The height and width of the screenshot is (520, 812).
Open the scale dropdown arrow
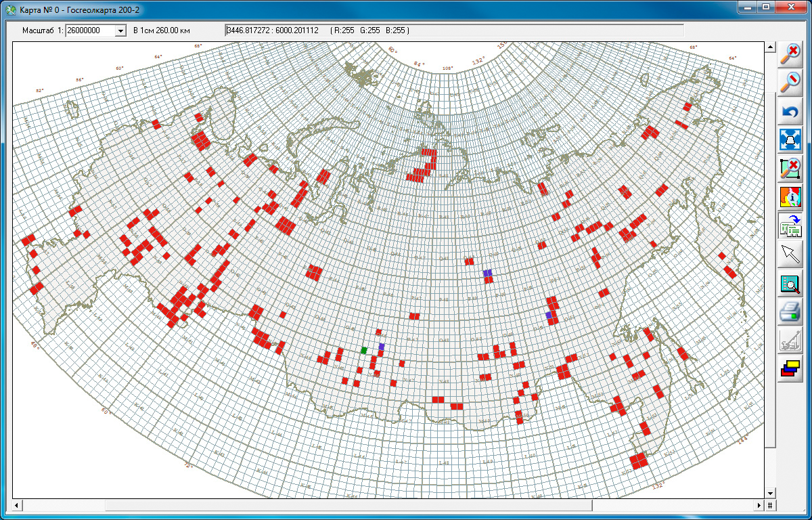[120, 30]
